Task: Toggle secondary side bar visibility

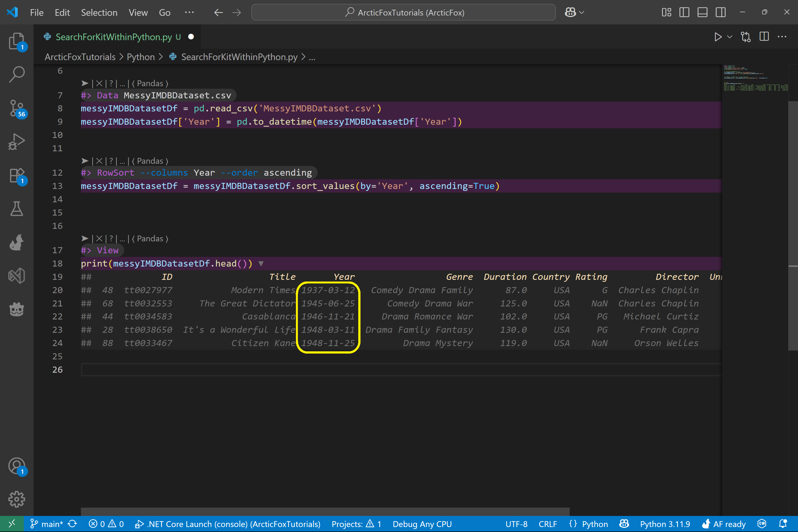Action: (721, 12)
